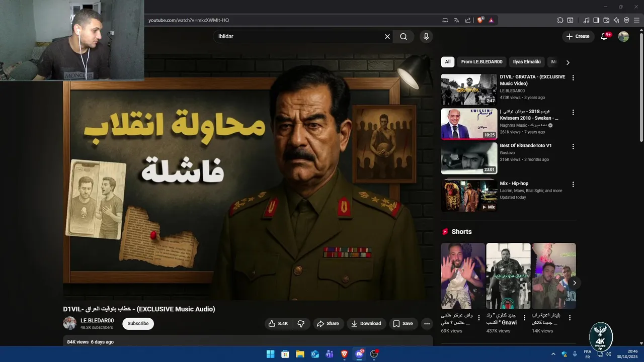Open Brave Leo AI sparkle icon

click(x=616, y=20)
